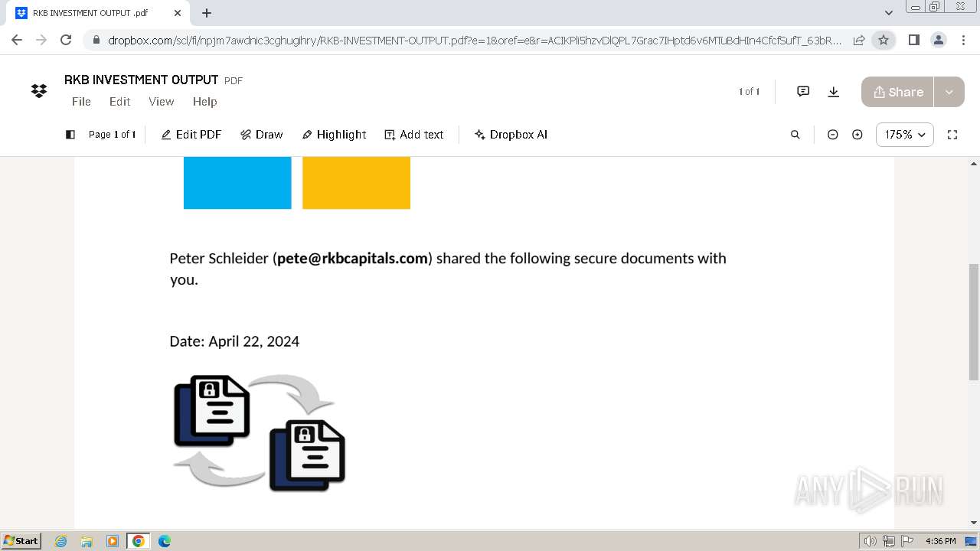Launch Internet Explorer from the taskbar
This screenshot has height=551, width=980.
point(60,541)
